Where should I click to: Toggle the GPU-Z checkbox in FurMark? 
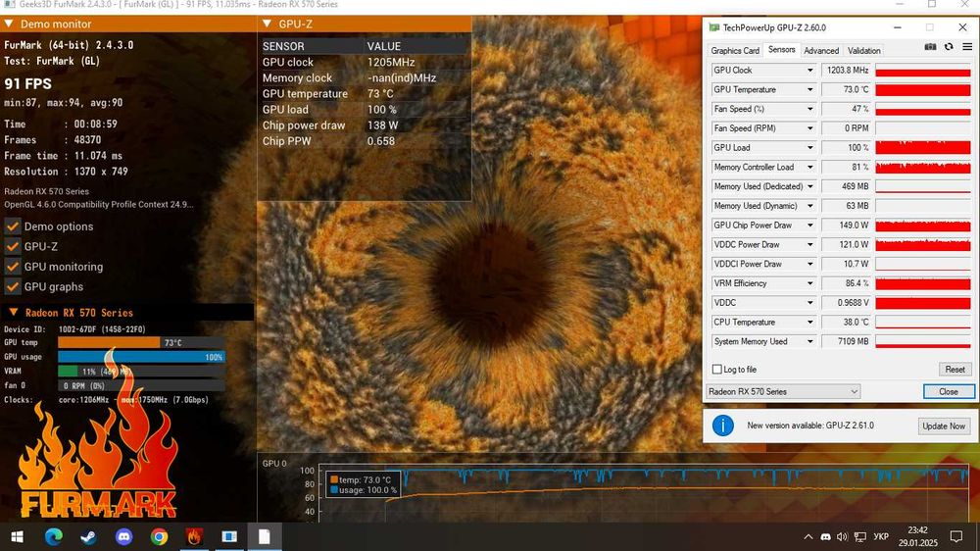[x=13, y=246]
